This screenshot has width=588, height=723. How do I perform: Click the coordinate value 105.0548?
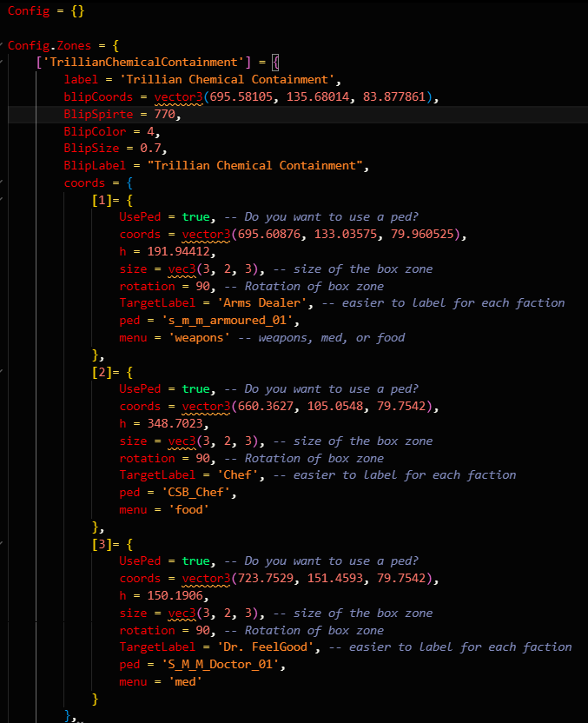click(335, 406)
